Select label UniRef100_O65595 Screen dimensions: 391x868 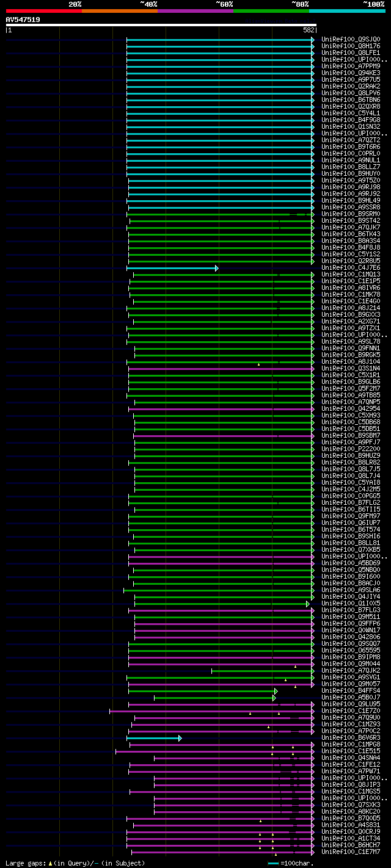point(351,650)
